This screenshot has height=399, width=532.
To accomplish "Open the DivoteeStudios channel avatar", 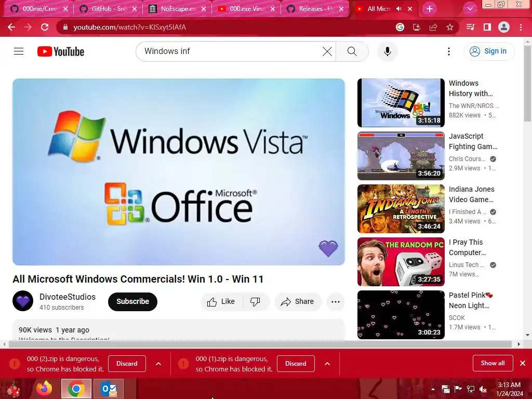I will 23,301.
